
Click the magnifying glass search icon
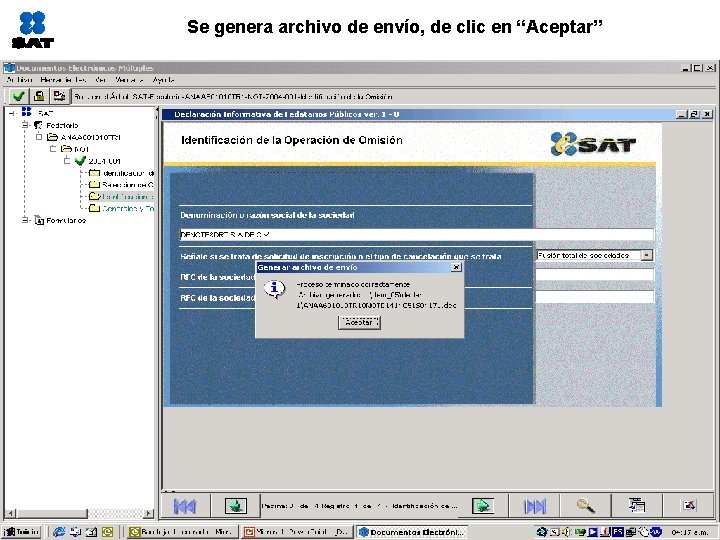[x=585, y=506]
